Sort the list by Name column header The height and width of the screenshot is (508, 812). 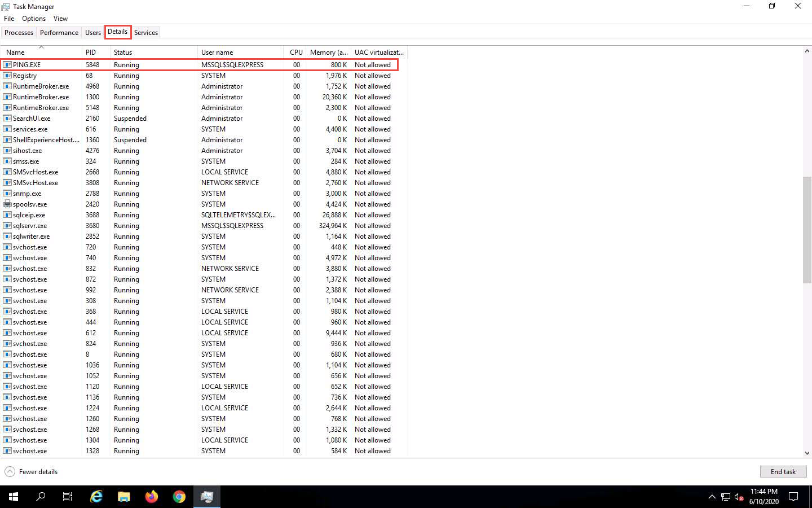[x=15, y=52]
